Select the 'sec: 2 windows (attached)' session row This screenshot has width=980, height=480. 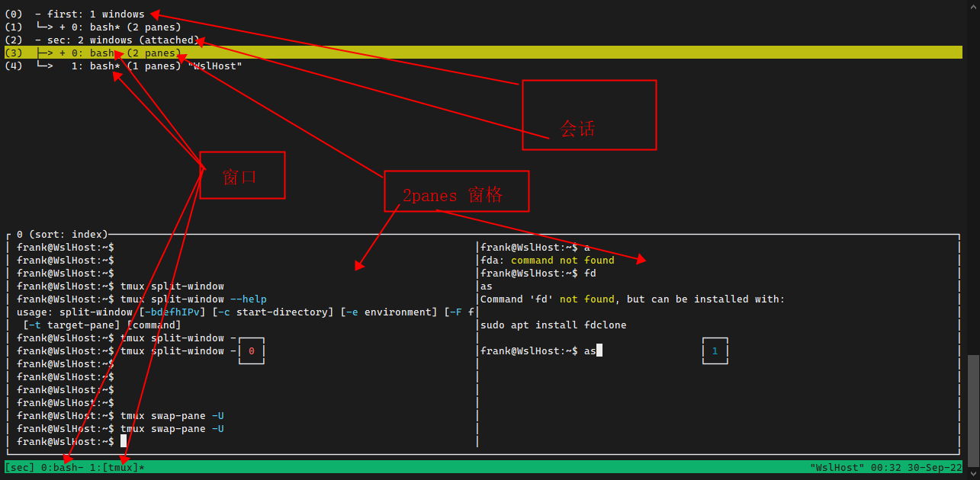click(x=122, y=40)
